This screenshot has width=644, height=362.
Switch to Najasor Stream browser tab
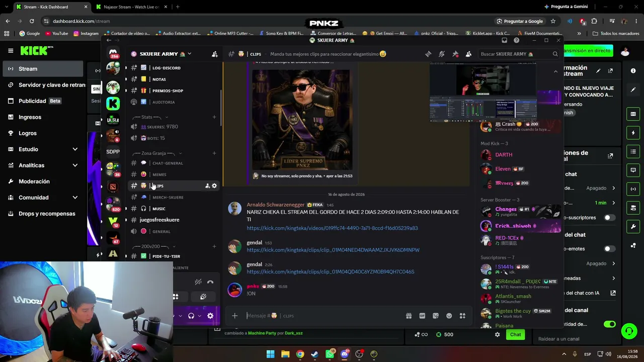(131, 7)
